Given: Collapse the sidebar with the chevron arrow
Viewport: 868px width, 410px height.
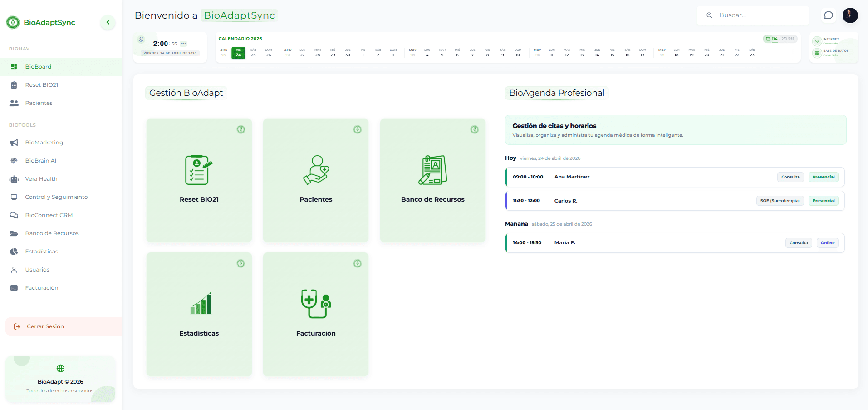Looking at the screenshot, I should click(x=108, y=22).
